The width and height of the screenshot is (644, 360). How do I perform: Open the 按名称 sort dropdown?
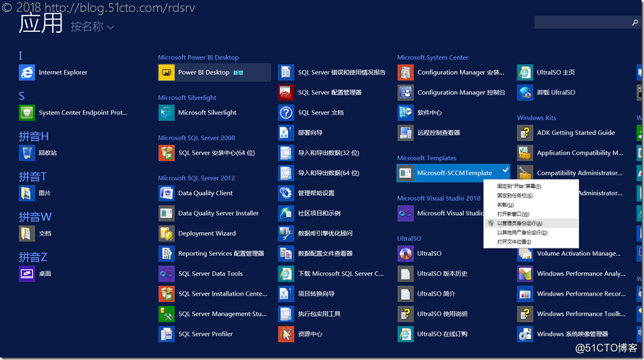point(92,27)
